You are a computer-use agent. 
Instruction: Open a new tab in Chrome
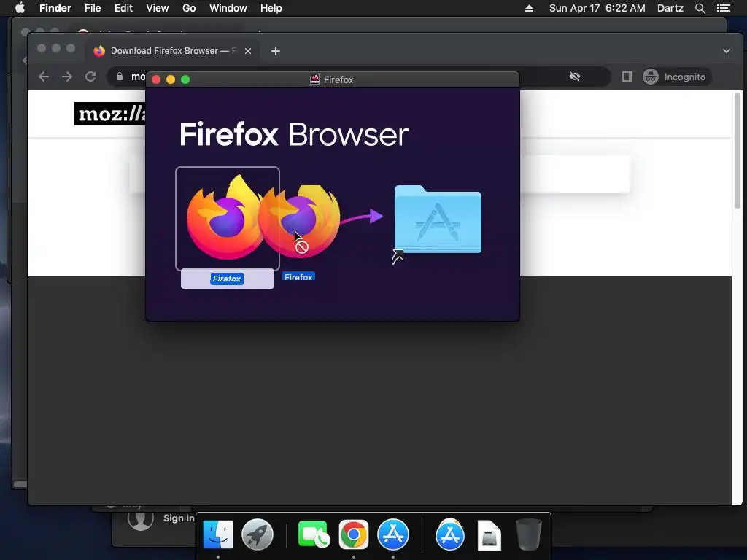coord(275,51)
